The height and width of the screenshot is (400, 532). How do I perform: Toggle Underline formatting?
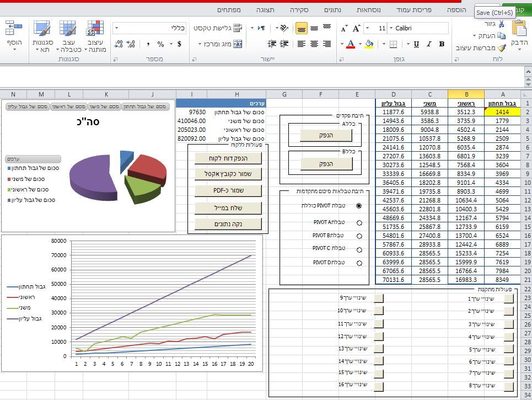point(416,44)
